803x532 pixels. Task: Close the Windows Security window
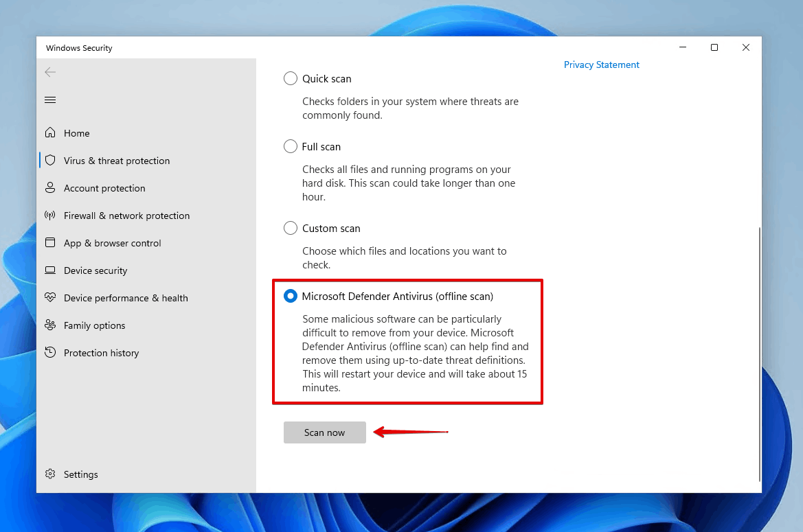tap(746, 47)
